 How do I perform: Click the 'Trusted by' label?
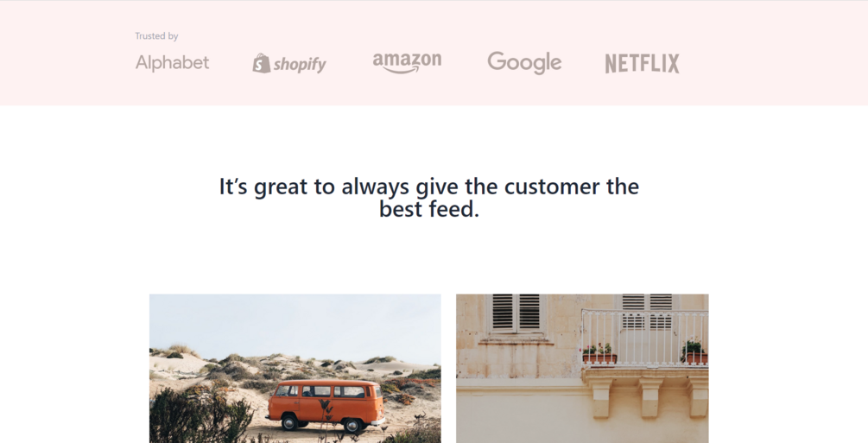point(156,36)
